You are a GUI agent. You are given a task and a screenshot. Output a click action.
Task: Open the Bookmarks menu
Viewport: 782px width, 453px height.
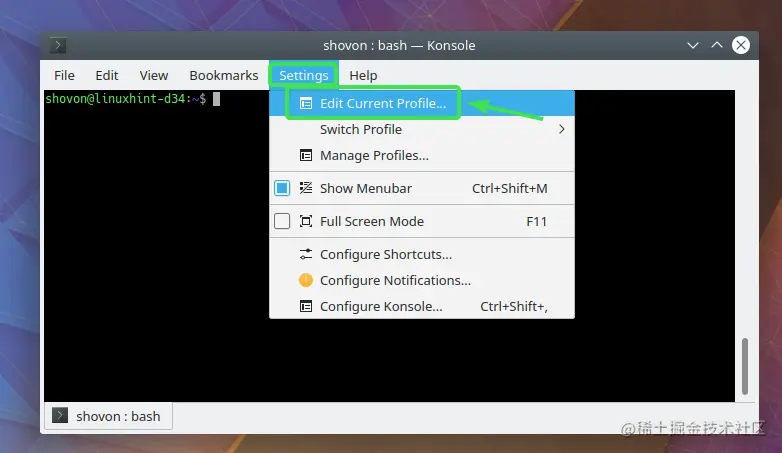[224, 75]
